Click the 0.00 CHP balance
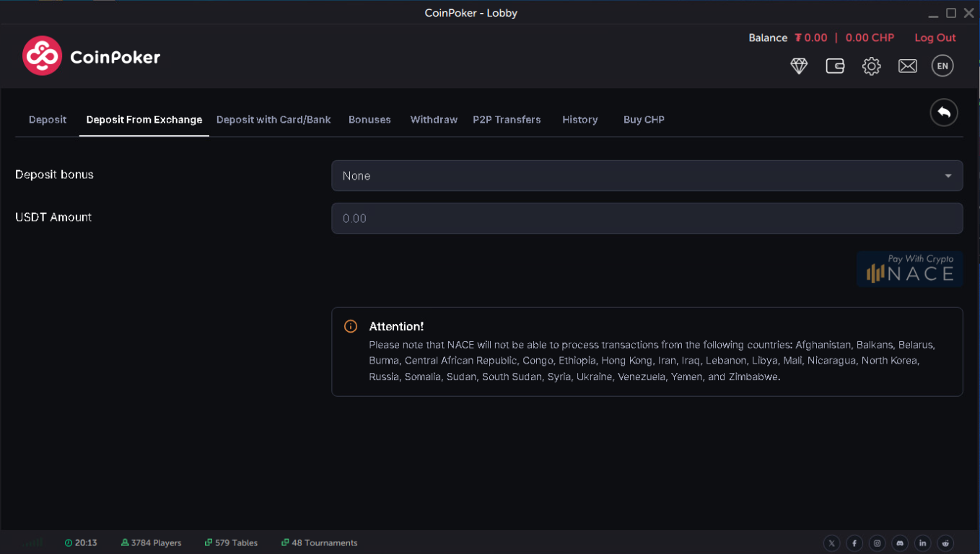The height and width of the screenshot is (554, 980). click(870, 38)
